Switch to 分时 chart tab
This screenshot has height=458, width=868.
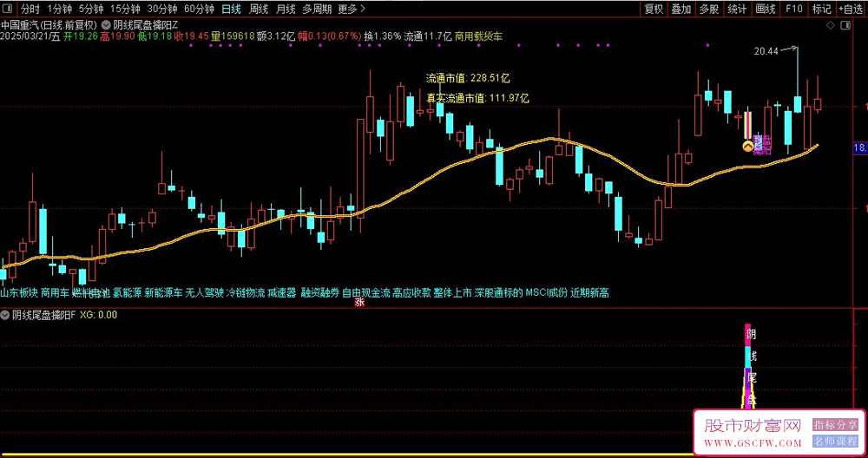tap(30, 9)
